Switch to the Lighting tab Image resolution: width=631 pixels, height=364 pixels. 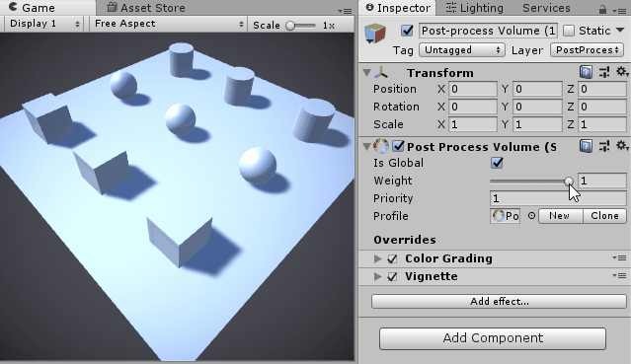tap(475, 8)
